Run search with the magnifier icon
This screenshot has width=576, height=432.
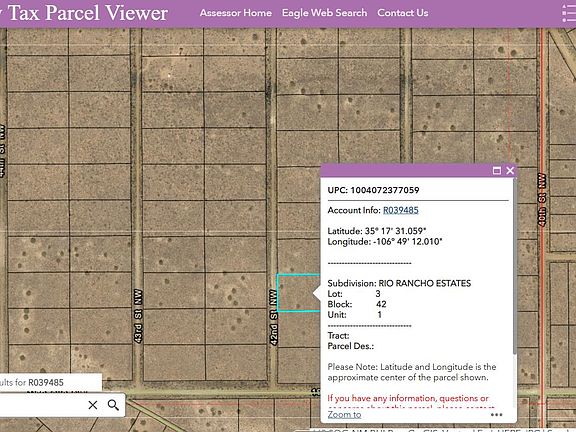pyautogui.click(x=113, y=405)
